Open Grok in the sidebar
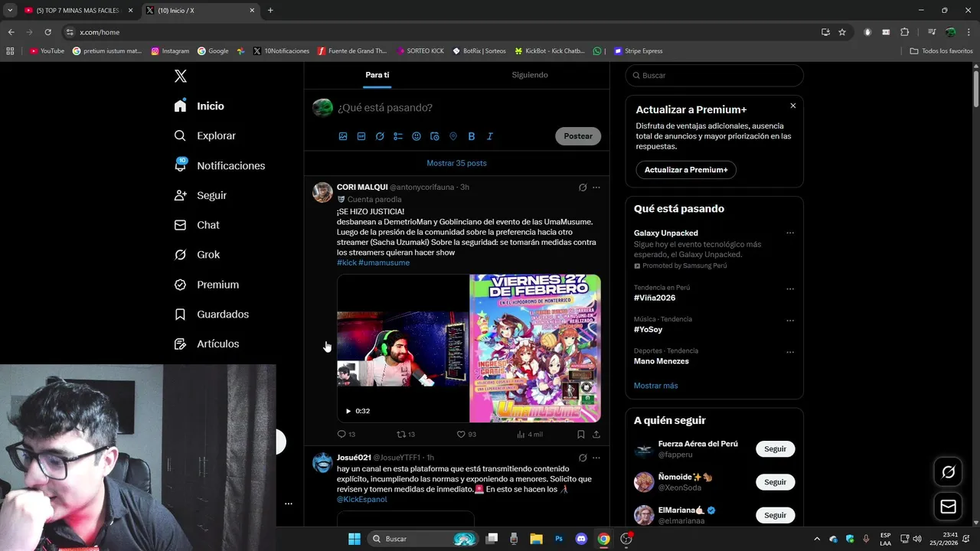Viewport: 980px width, 551px height. click(197, 255)
